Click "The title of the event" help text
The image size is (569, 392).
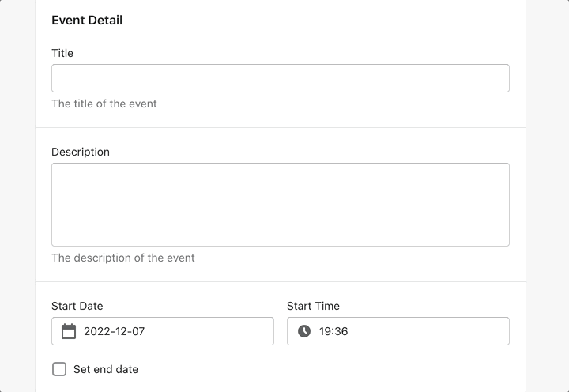(104, 104)
